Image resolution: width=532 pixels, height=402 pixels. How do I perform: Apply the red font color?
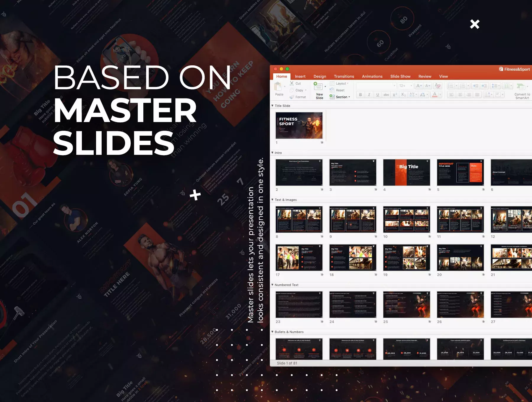point(434,95)
